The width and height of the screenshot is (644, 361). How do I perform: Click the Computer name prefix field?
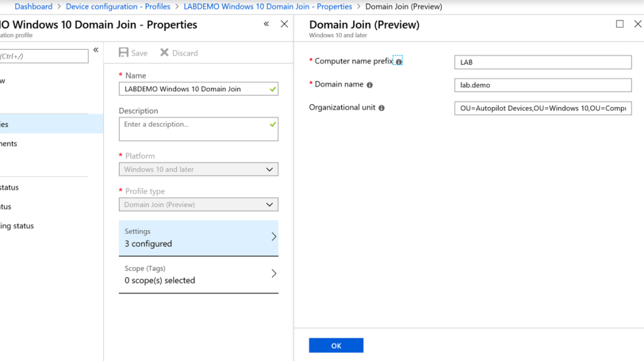click(543, 62)
